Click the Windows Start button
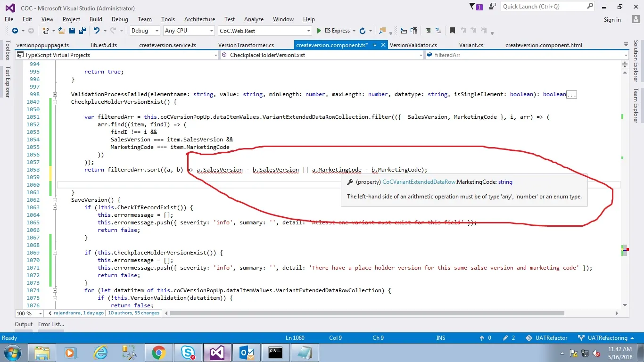The height and width of the screenshot is (362, 644). point(12,353)
